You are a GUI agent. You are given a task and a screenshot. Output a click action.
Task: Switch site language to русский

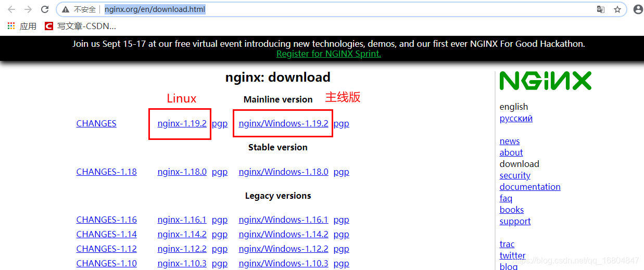(516, 118)
